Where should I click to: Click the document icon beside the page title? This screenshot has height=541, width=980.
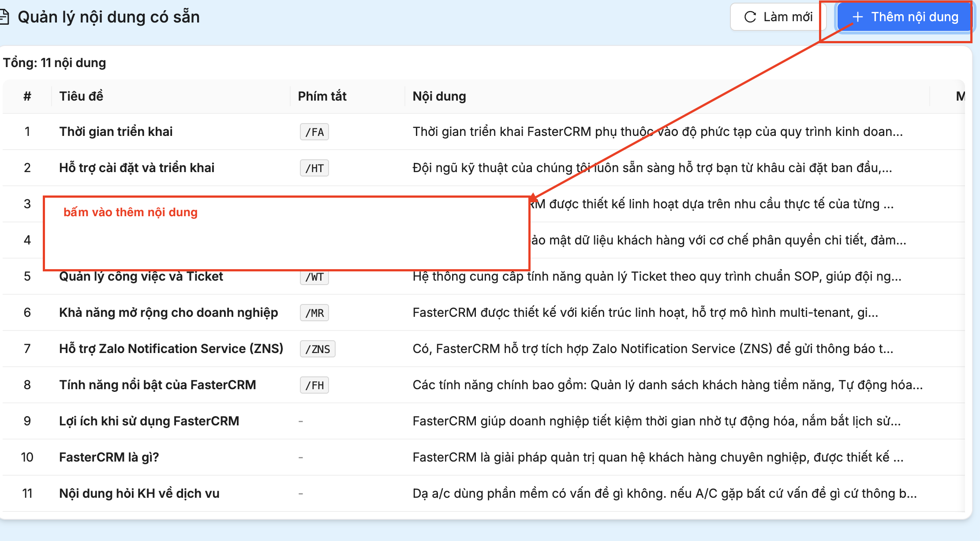coord(4,17)
